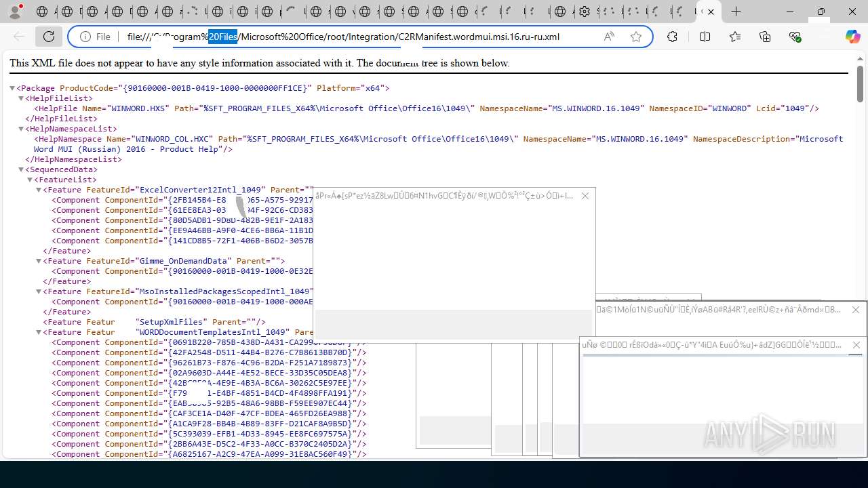Click the SetupXmlFiles feature line
The height and width of the screenshot is (488, 868).
tap(155, 322)
